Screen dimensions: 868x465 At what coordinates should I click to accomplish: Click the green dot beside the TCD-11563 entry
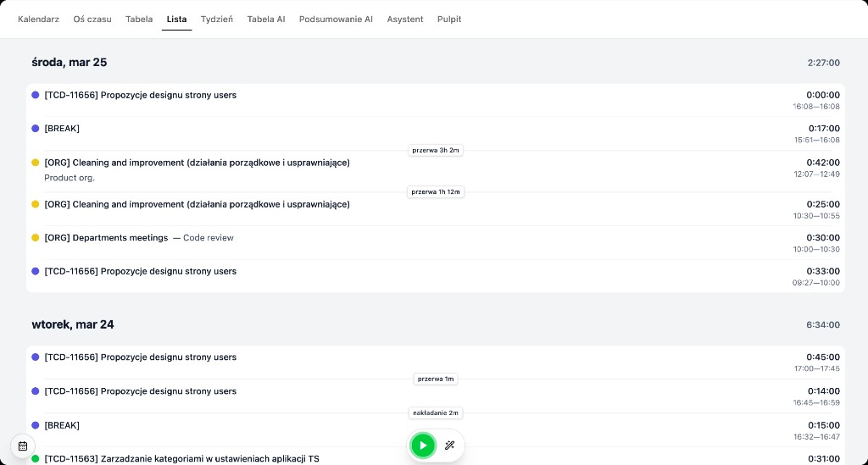[36, 459]
